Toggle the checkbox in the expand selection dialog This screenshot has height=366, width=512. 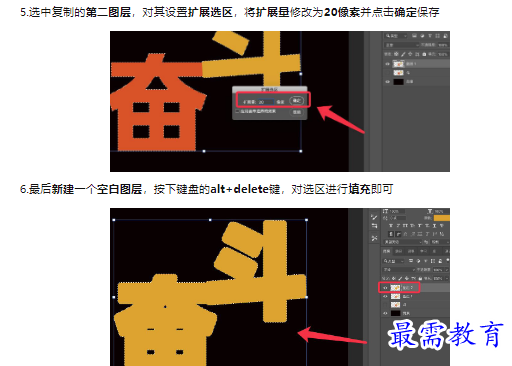point(237,111)
